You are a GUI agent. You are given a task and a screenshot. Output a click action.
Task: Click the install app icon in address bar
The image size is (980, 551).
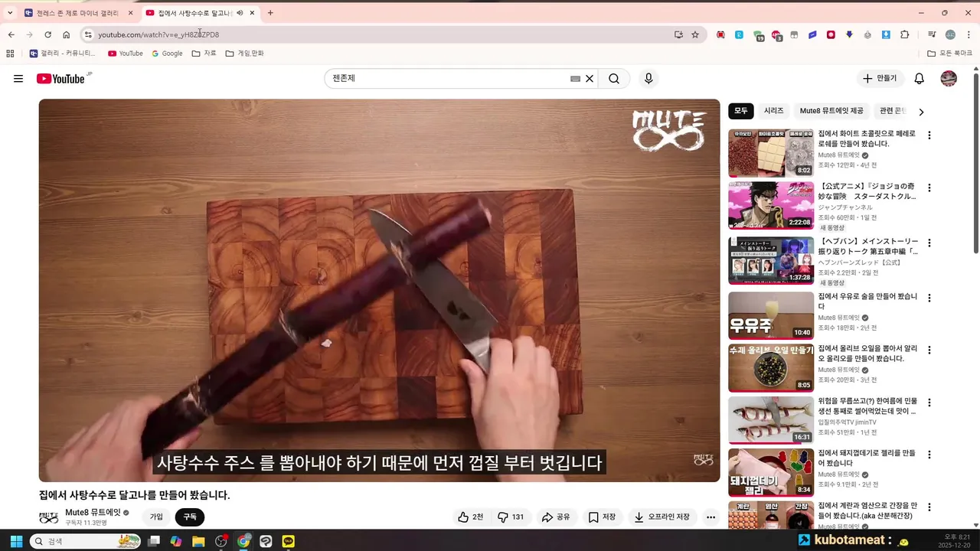[x=678, y=34]
